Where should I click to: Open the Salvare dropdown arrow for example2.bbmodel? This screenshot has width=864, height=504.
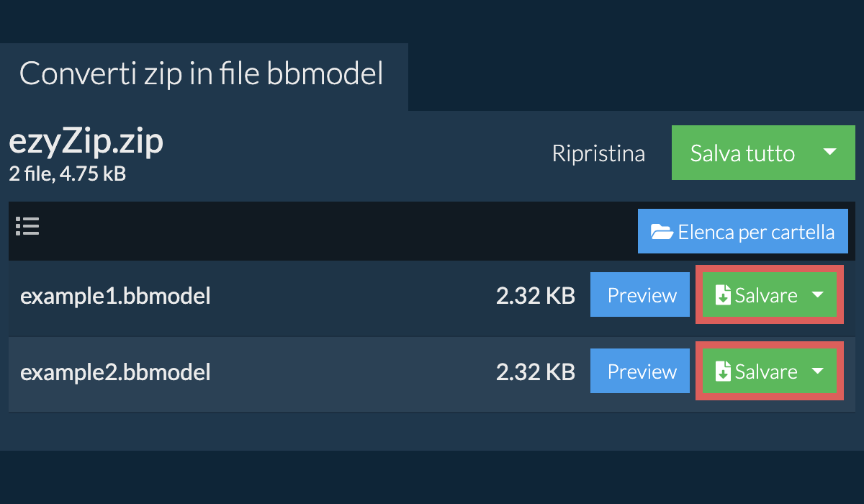(817, 371)
